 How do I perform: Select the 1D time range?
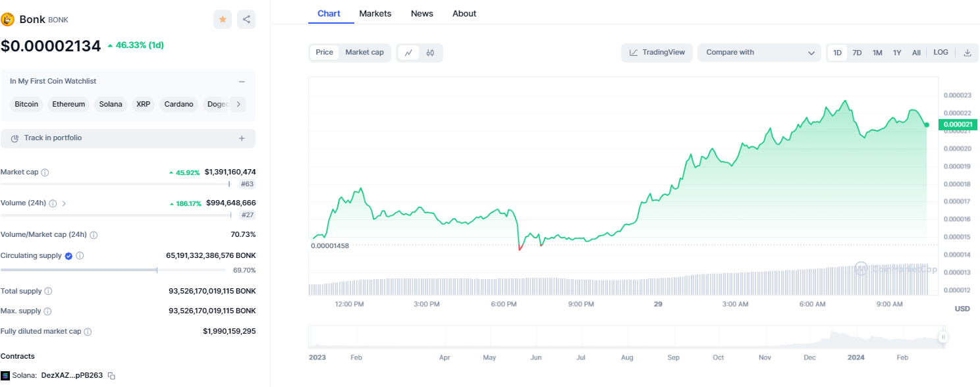837,53
